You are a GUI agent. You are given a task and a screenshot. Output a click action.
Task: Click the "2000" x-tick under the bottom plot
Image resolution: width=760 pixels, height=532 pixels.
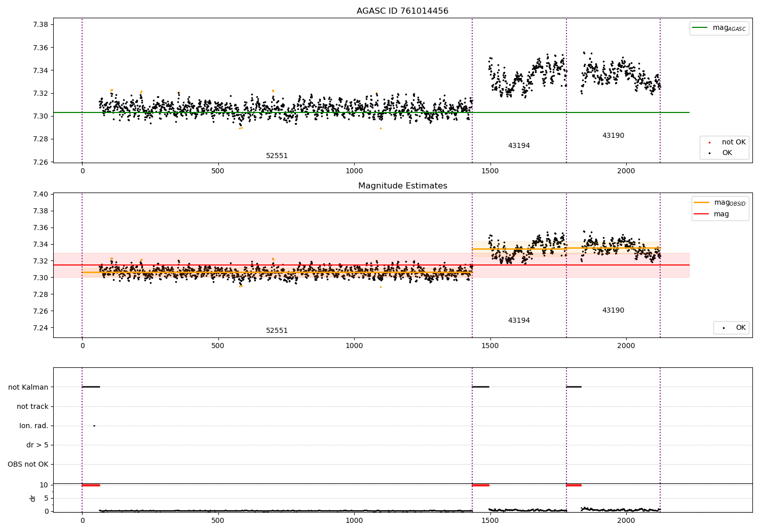click(626, 521)
